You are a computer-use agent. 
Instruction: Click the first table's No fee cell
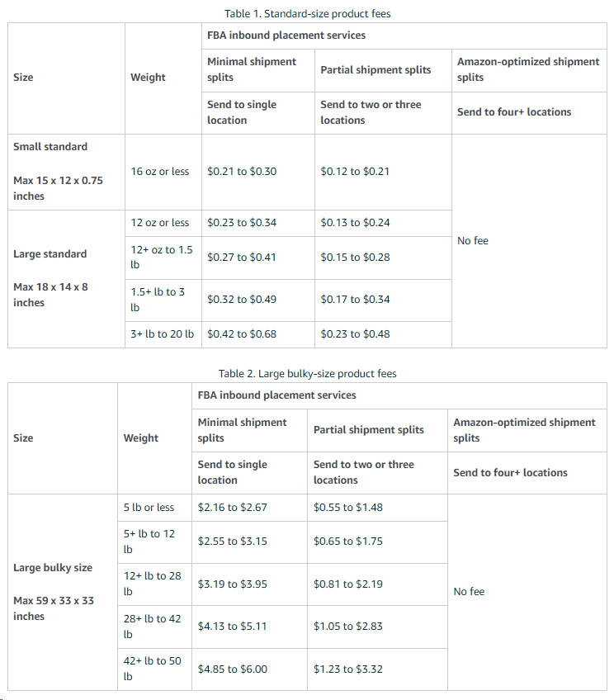pyautogui.click(x=529, y=241)
